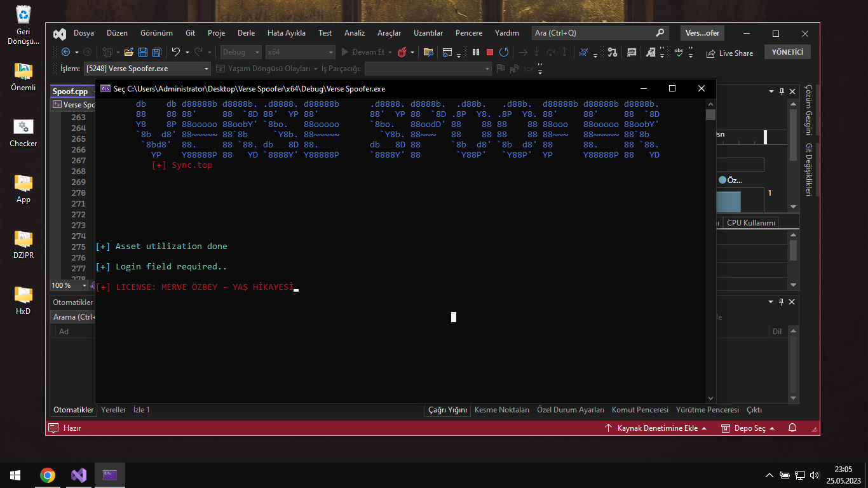This screenshot has width=868, height=488.
Task: Click the Ara (Ctrl+Q) search field
Action: click(x=600, y=33)
